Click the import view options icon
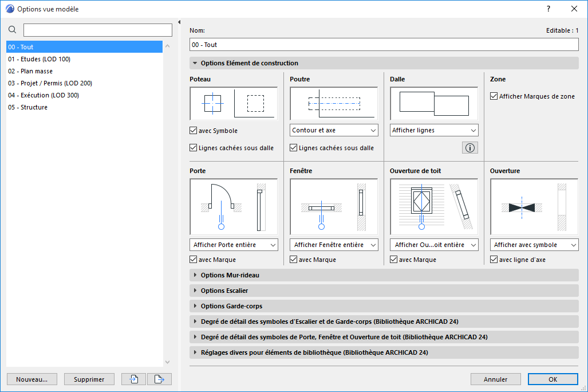This screenshot has height=392, width=588. [133, 379]
